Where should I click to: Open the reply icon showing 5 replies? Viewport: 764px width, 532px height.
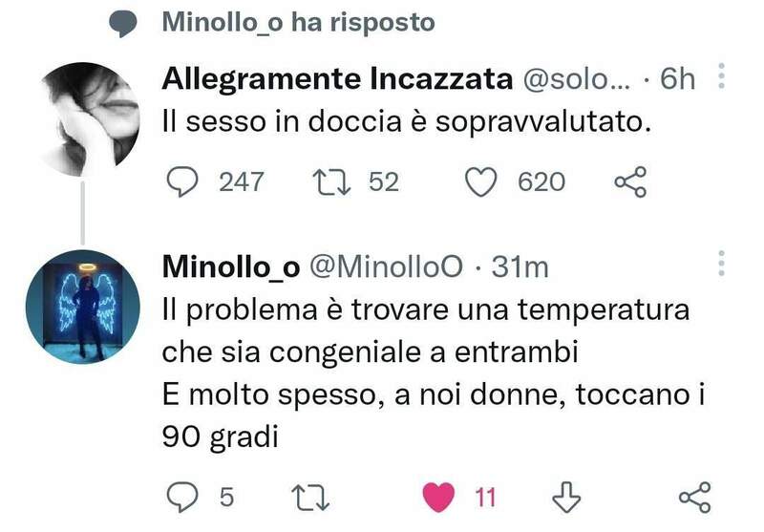coord(181,496)
